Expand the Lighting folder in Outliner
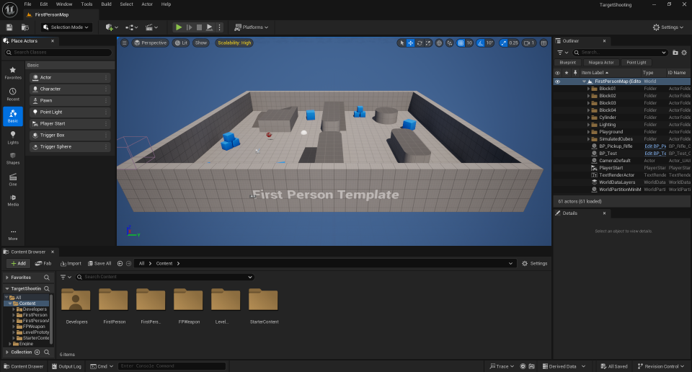Image resolution: width=692 pixels, height=372 pixels. (x=588, y=124)
